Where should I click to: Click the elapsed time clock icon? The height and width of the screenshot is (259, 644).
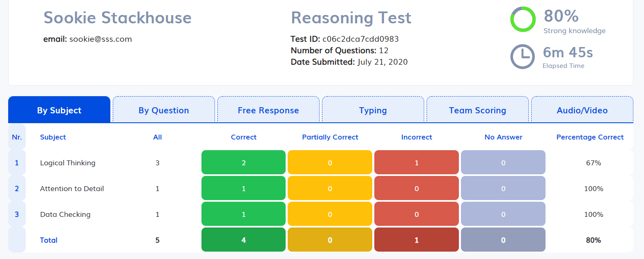coord(522,56)
